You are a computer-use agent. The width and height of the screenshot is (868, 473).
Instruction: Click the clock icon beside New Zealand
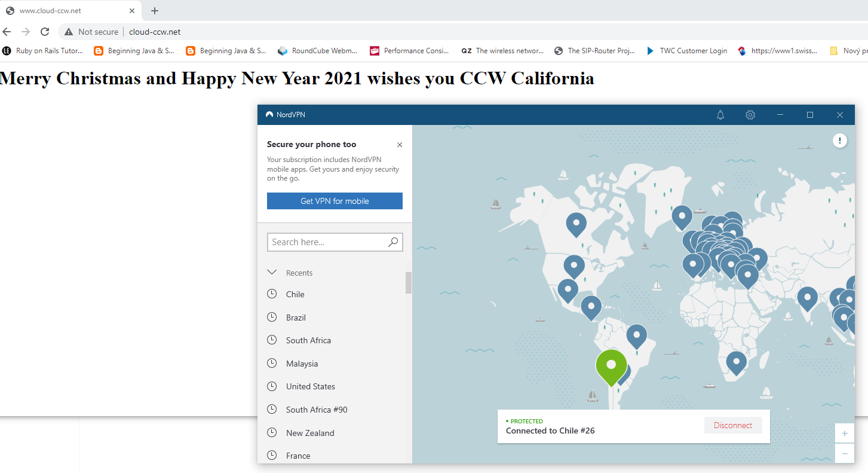(272, 432)
